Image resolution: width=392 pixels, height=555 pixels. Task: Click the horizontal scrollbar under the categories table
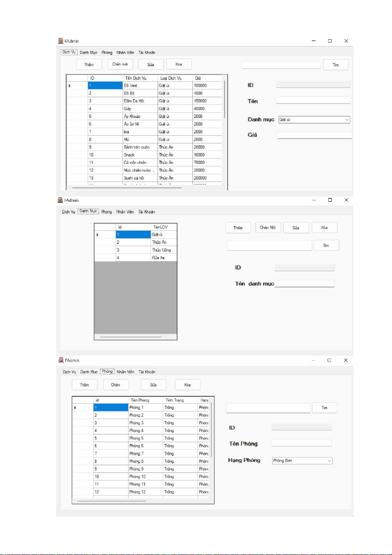coord(131,337)
